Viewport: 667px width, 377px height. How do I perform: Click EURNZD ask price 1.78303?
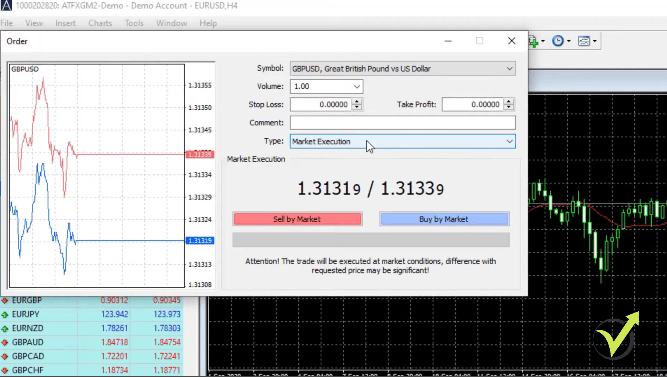[x=167, y=329]
